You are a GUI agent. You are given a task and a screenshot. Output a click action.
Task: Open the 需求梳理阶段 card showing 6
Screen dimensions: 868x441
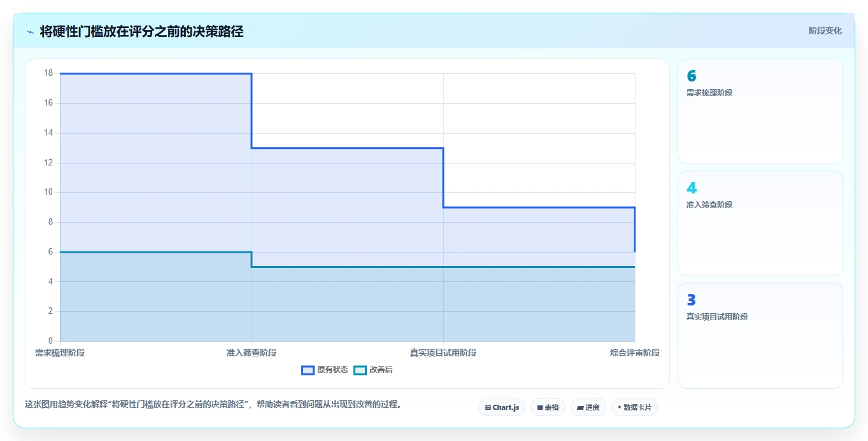click(760, 111)
